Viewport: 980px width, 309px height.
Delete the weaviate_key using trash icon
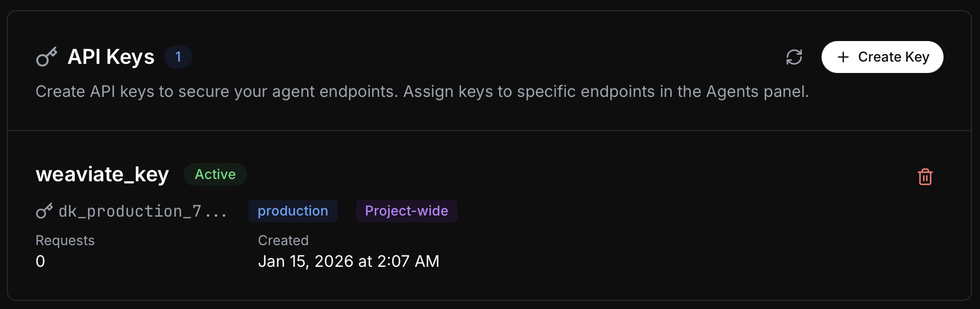click(925, 177)
